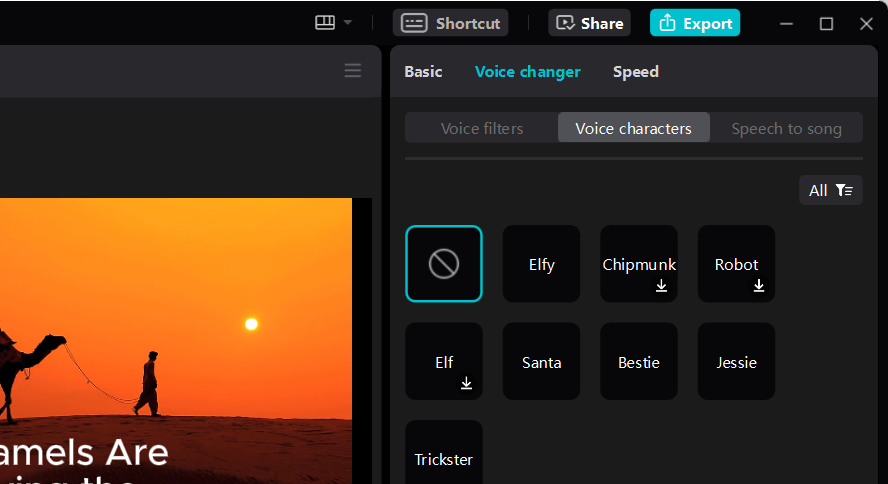This screenshot has width=888, height=484.
Task: Open the All filter dropdown
Action: (x=830, y=190)
